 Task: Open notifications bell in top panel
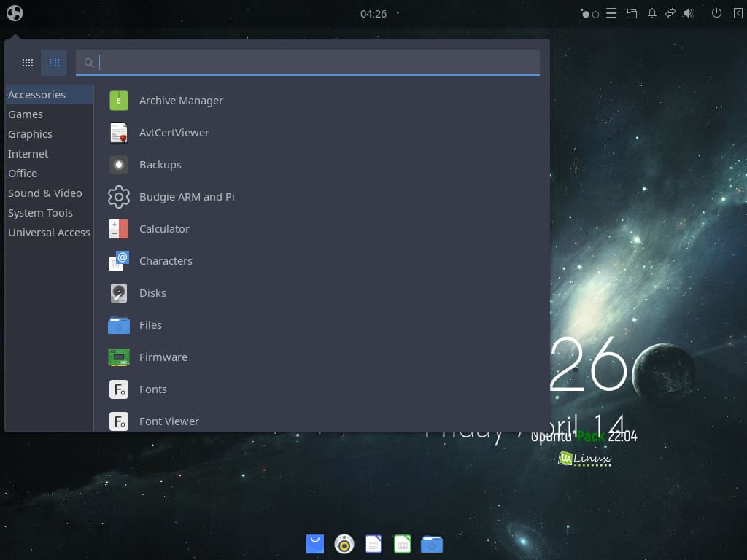(x=651, y=13)
